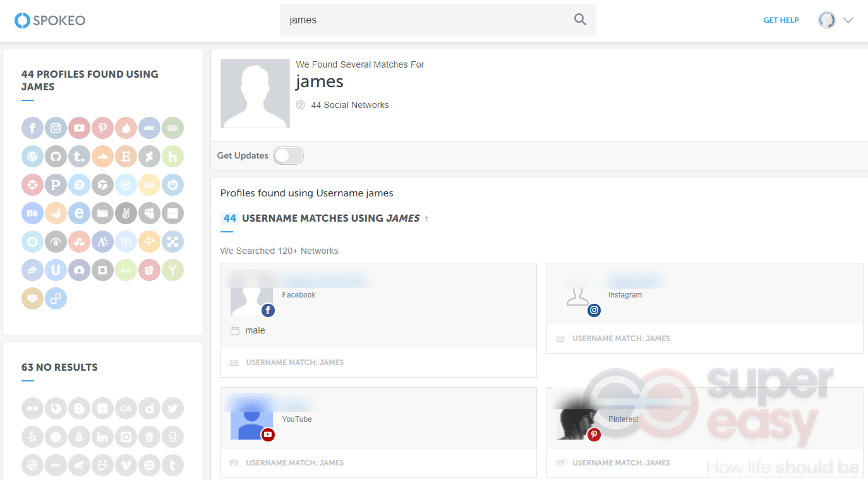Screen dimensions: 868x480
Task: Click the greyed Flickr two-dots icon
Action: coord(32,409)
